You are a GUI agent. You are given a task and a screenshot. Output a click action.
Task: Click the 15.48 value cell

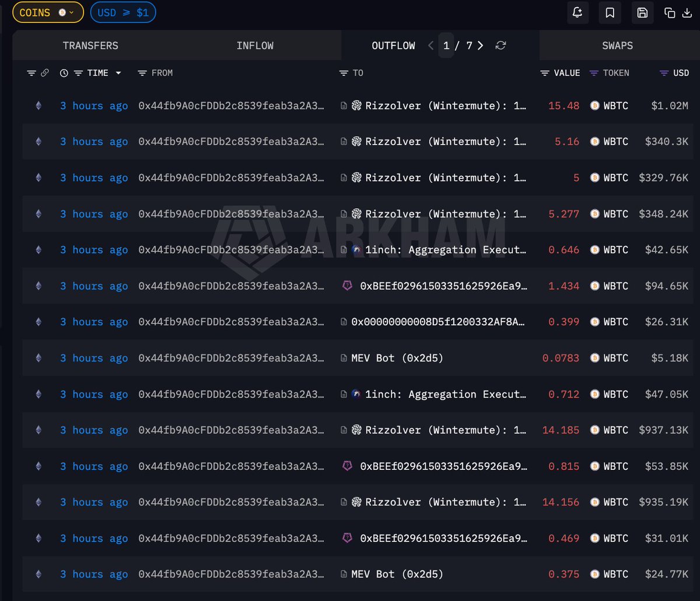coord(564,106)
